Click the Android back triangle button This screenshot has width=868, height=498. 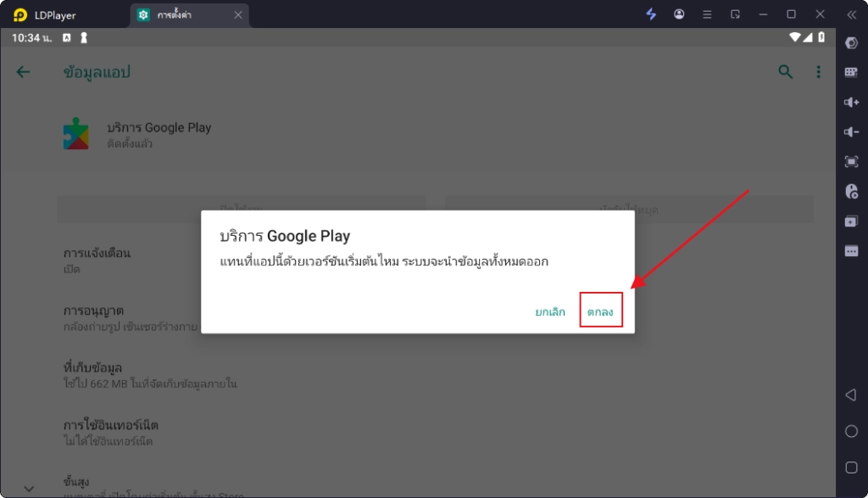(x=851, y=395)
